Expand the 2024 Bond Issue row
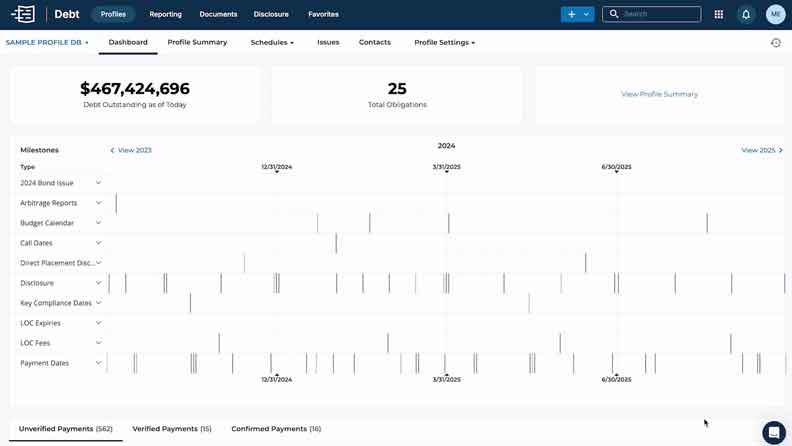Viewport: 792px width, 446px height. (98, 183)
